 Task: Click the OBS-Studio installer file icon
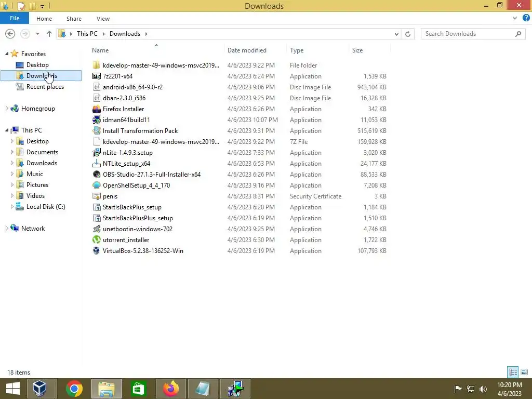coord(96,175)
